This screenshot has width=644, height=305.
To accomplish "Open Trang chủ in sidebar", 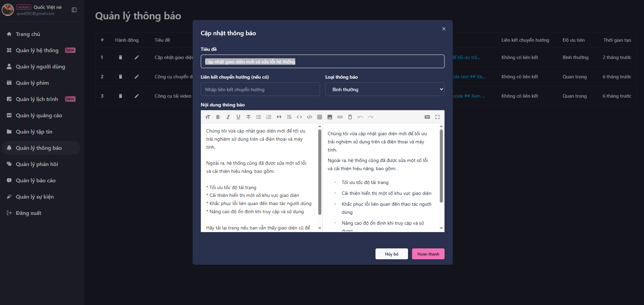I will (x=41, y=34).
